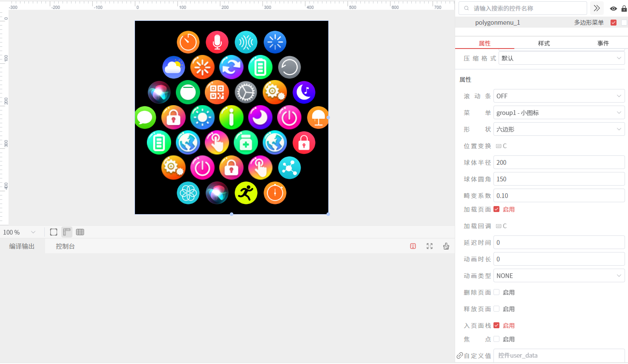The width and height of the screenshot is (628, 364).
Task: Toggle the ruler display icon
Action: pyautogui.click(x=67, y=232)
